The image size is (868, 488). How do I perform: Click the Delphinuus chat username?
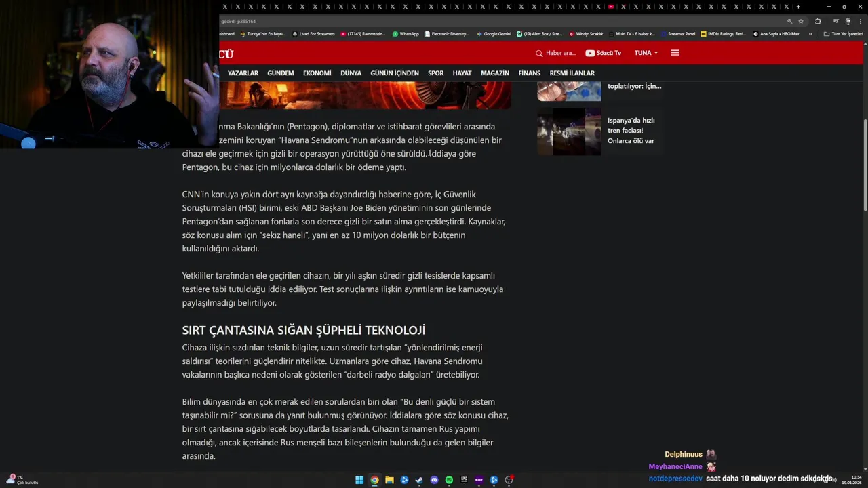point(684,455)
